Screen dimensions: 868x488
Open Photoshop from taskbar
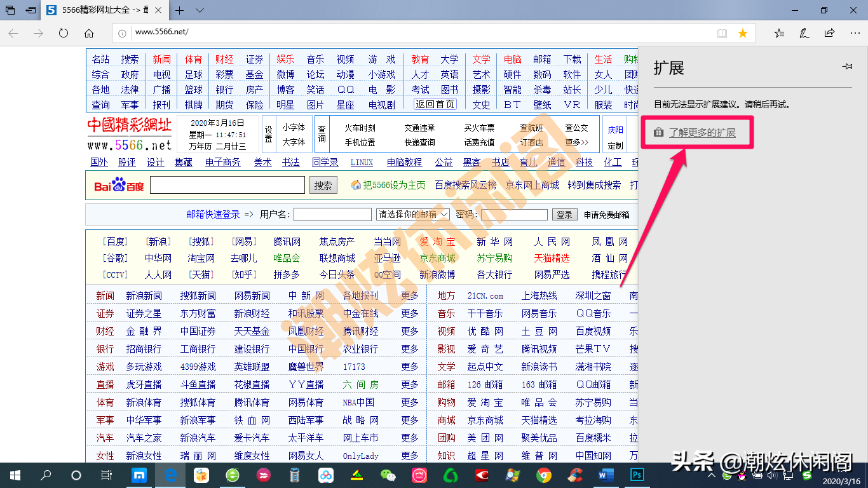click(637, 475)
